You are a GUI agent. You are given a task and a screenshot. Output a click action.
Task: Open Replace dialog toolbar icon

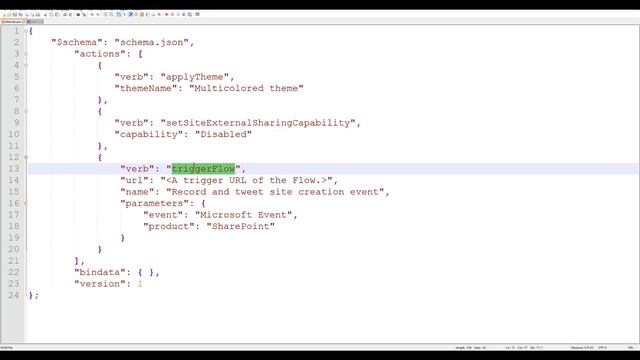[84, 14]
